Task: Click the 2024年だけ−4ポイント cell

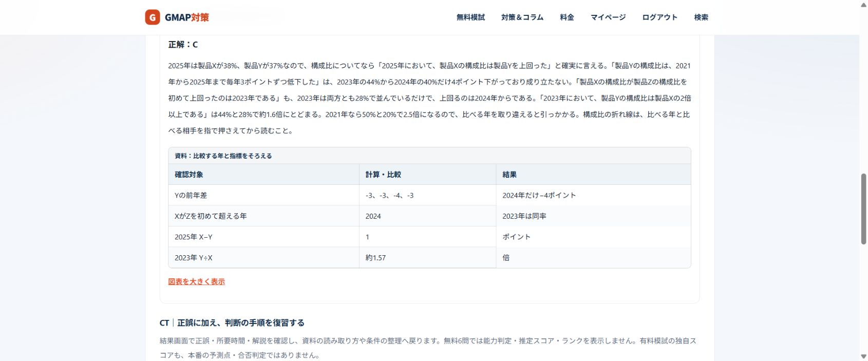Action: coord(593,195)
